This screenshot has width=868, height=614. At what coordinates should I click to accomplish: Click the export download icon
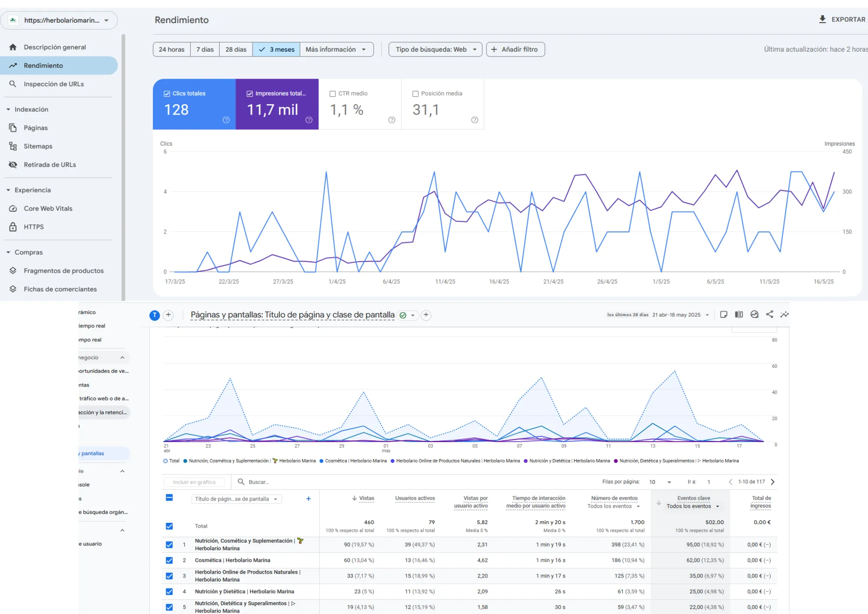(822, 19)
